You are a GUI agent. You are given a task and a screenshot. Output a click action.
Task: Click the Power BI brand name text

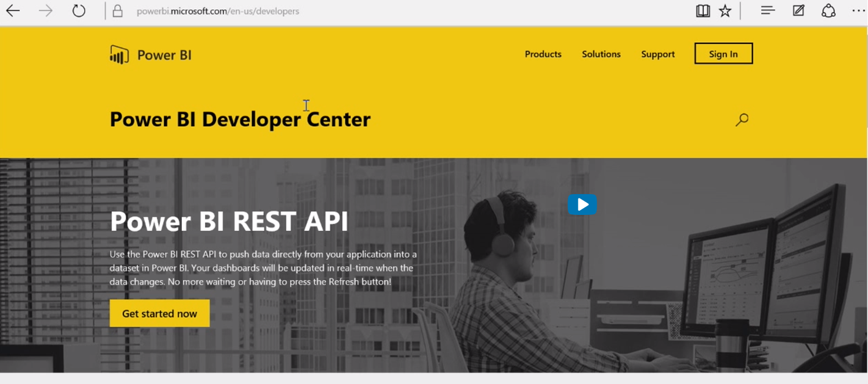(x=164, y=55)
